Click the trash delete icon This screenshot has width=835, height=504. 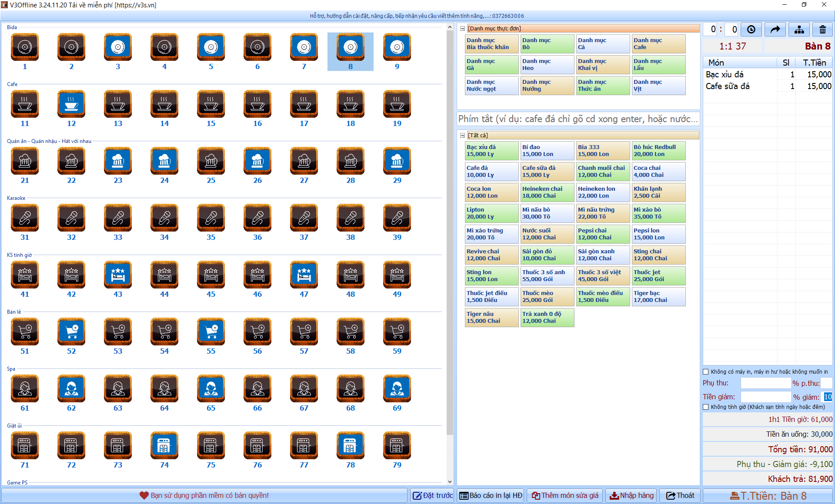pos(822,30)
